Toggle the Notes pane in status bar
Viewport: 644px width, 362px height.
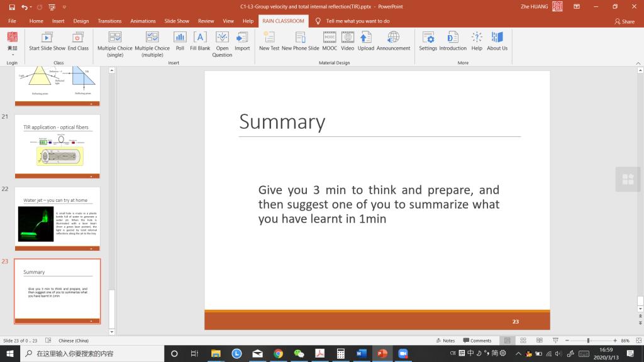[x=445, y=341]
